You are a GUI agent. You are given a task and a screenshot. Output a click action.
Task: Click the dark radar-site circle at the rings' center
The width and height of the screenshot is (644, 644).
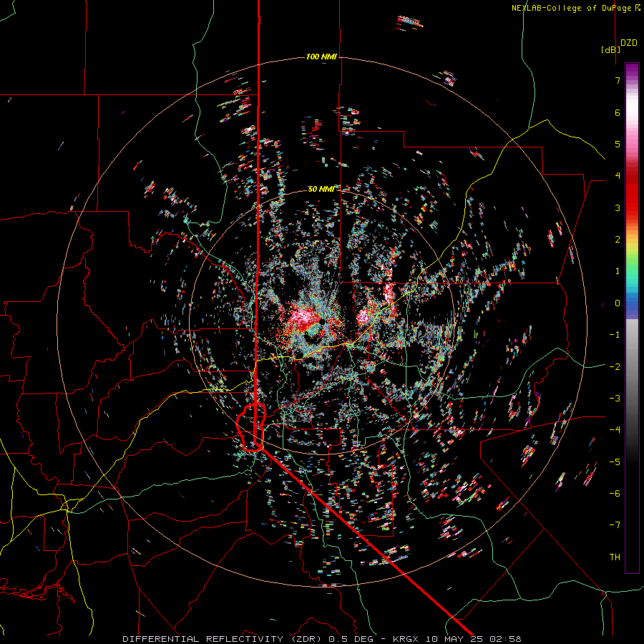coord(321,321)
